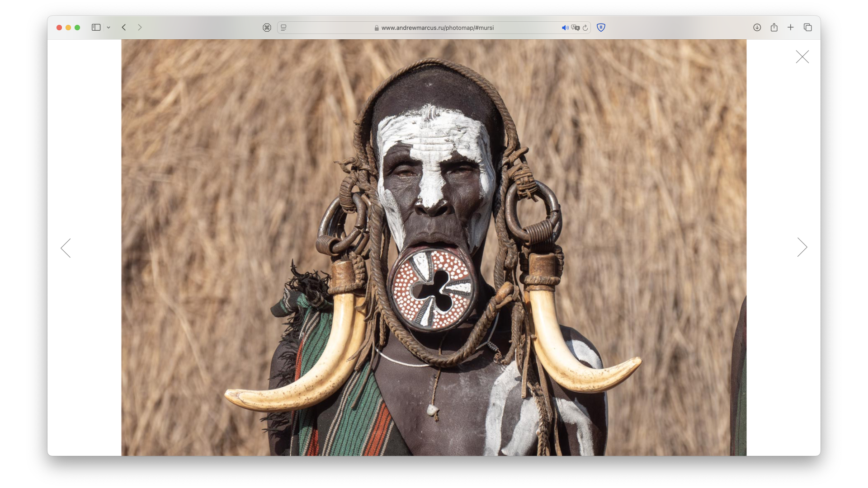The width and height of the screenshot is (868, 488).
Task: Open a new tab
Action: [790, 28]
